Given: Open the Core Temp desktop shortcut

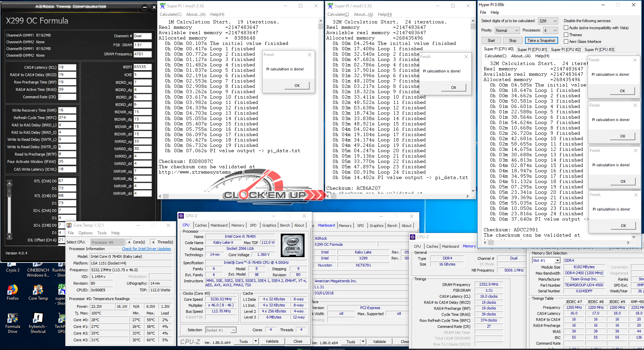Looking at the screenshot, I should (x=38, y=289).
